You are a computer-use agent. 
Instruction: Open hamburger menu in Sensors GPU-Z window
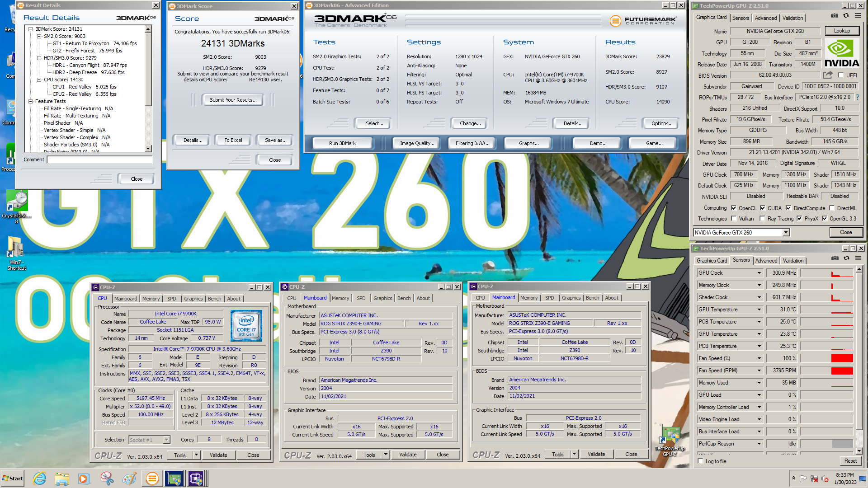pos(858,258)
